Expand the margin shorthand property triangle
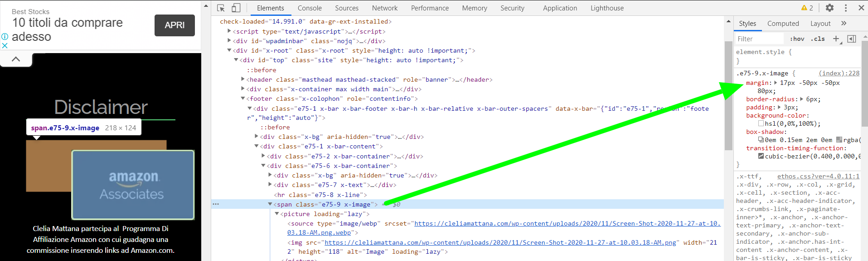 click(x=776, y=83)
